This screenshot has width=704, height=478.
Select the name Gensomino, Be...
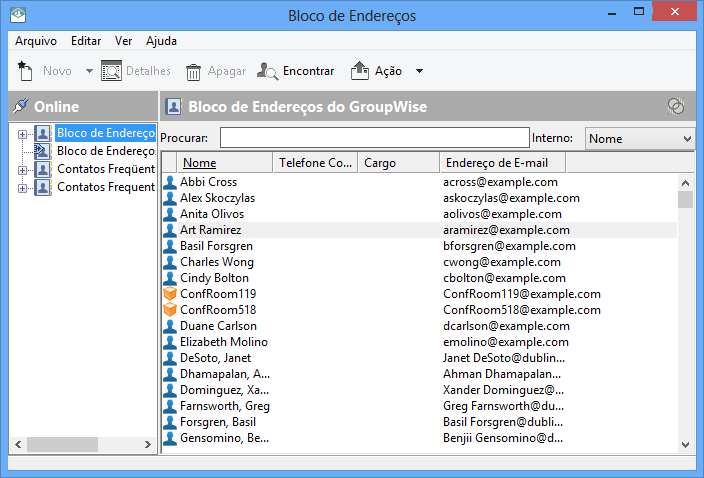pos(224,438)
